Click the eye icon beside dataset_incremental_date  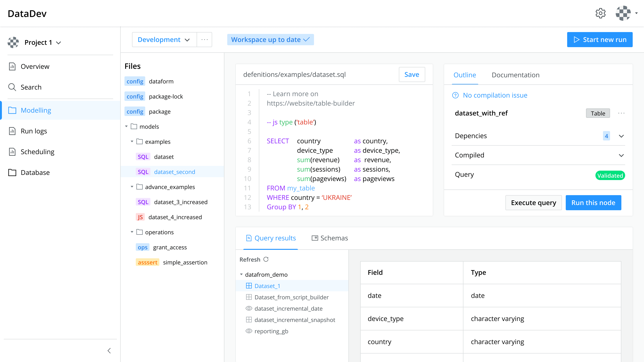coord(249,308)
